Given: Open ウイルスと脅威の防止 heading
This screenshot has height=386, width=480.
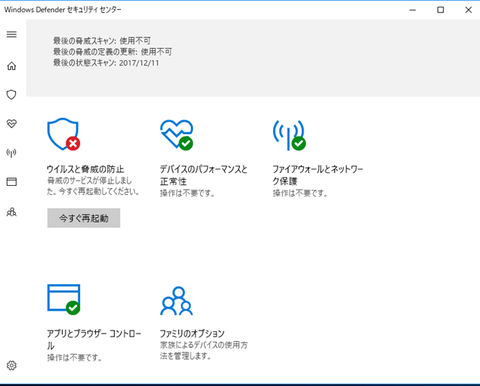Looking at the screenshot, I should (85, 169).
